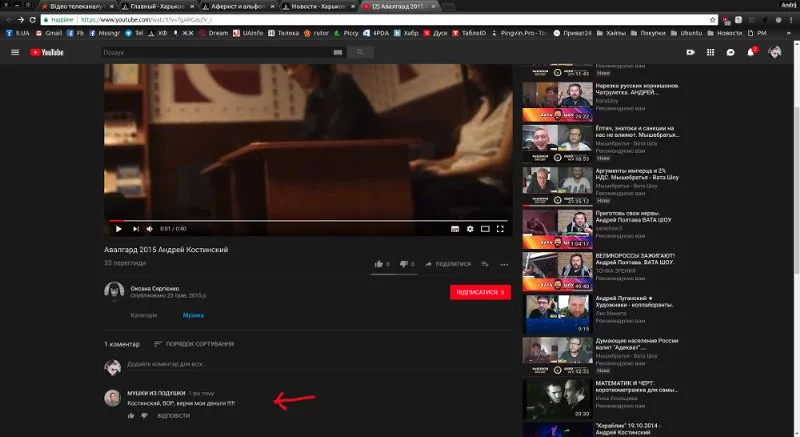Viewport: 800px width, 437px height.
Task: Open the YouTube hamburger guide menu
Action: pos(15,53)
